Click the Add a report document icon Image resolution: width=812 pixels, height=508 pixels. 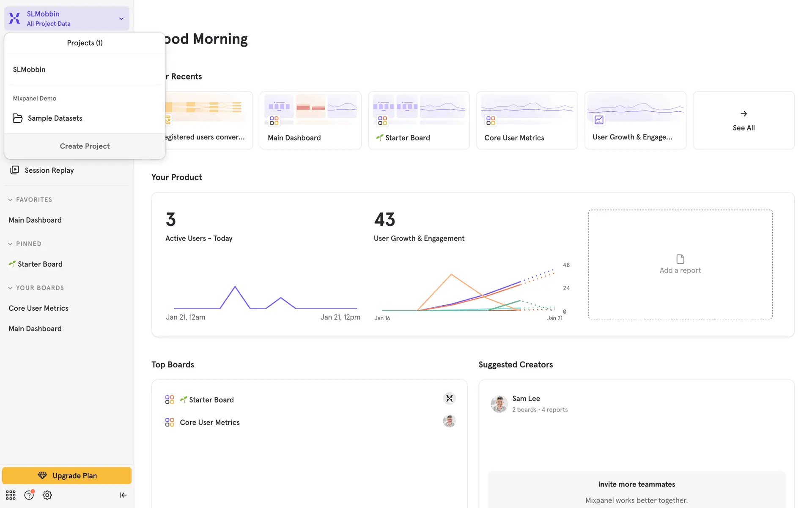[x=680, y=259]
